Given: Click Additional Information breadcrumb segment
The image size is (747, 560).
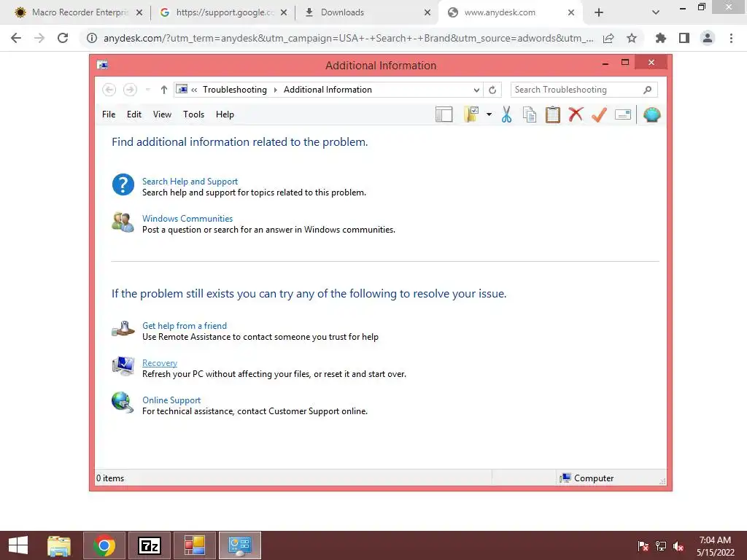Looking at the screenshot, I should (x=328, y=90).
